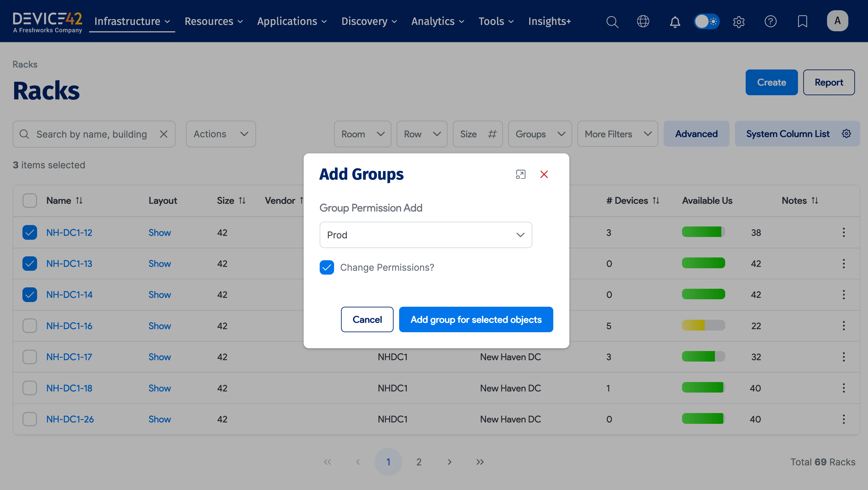Screen dimensions: 868x490
Task: Open the Analytics menu
Action: coord(437,21)
